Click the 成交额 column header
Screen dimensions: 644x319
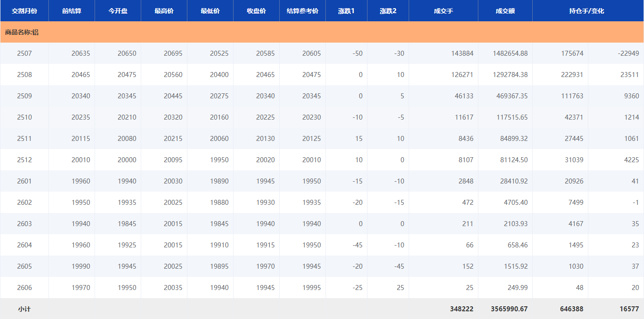point(505,11)
